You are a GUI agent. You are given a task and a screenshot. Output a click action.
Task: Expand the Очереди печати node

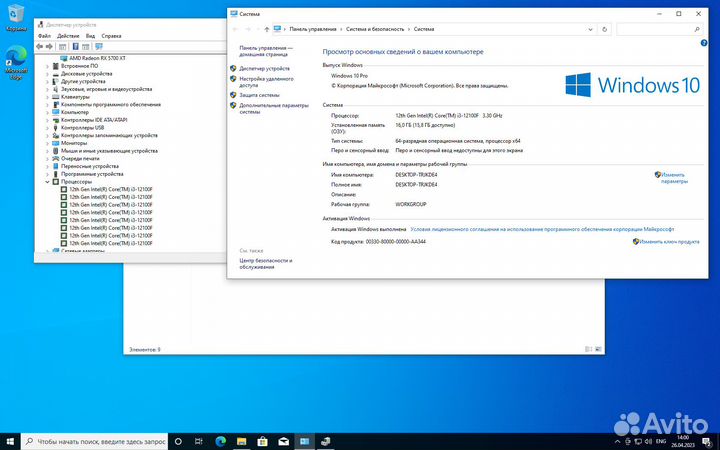(47, 158)
